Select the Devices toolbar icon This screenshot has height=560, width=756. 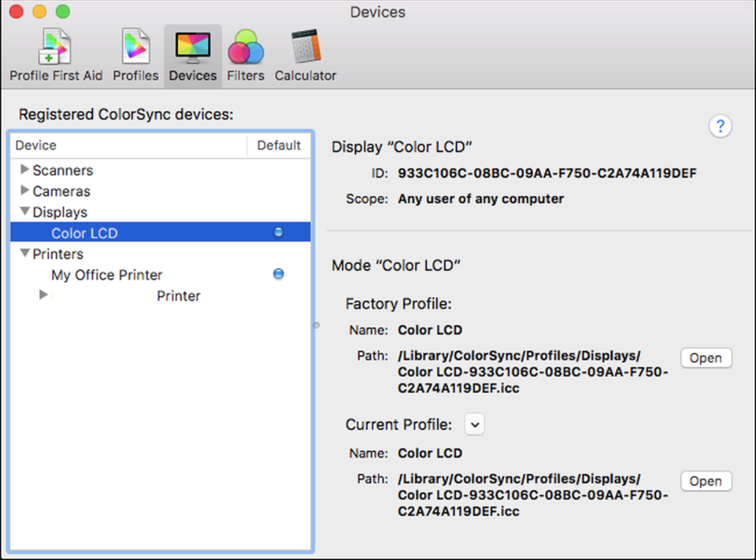(193, 57)
